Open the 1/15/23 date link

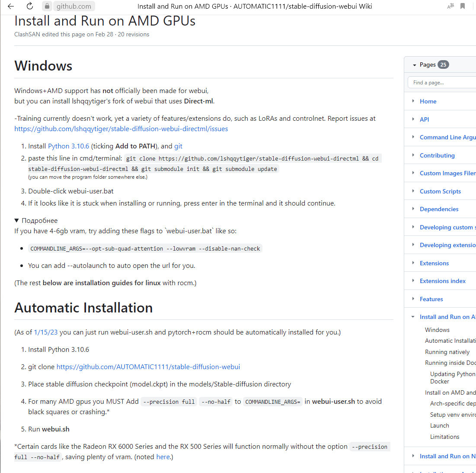point(45,332)
